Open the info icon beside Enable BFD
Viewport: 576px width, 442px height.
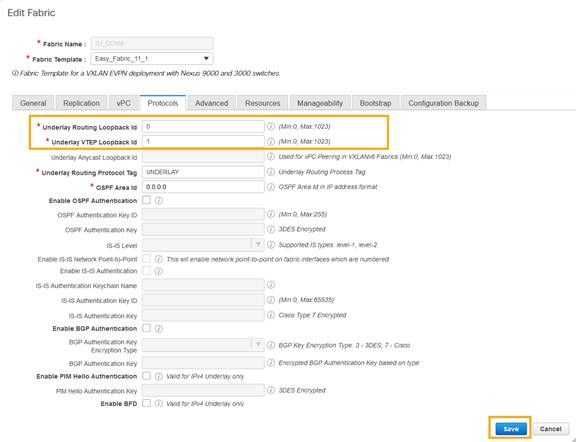coord(159,403)
